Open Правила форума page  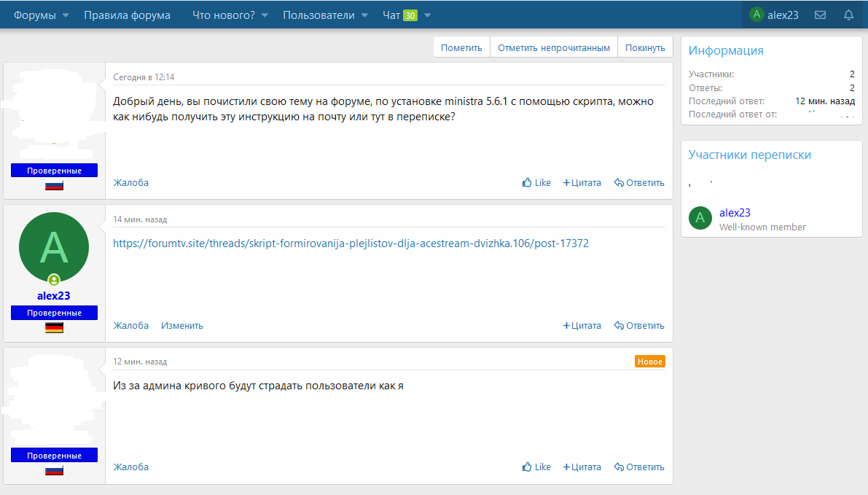tap(128, 15)
